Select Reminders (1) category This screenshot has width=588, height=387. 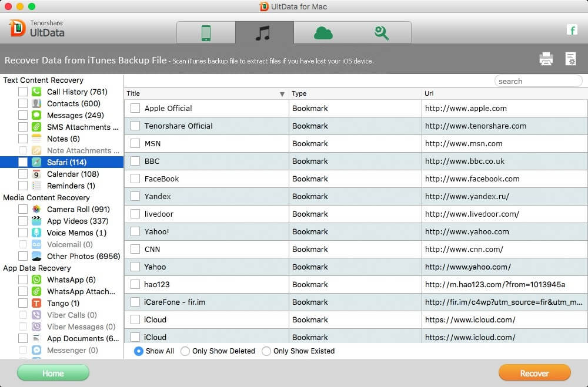[62, 186]
